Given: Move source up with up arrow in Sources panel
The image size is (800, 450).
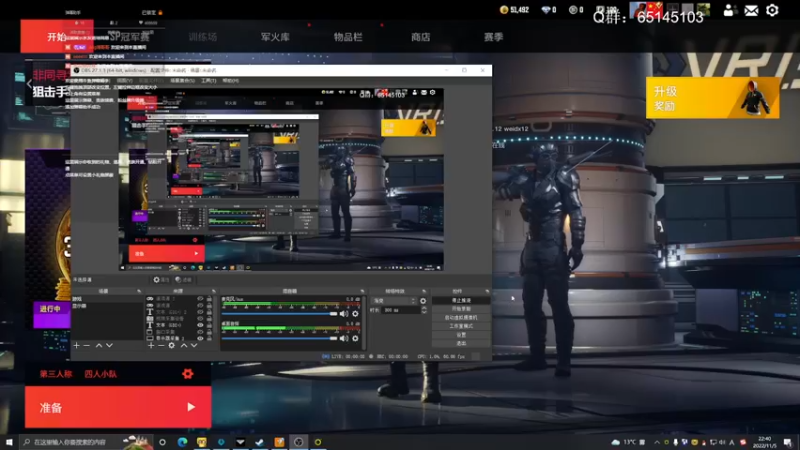Looking at the screenshot, I should [x=184, y=345].
